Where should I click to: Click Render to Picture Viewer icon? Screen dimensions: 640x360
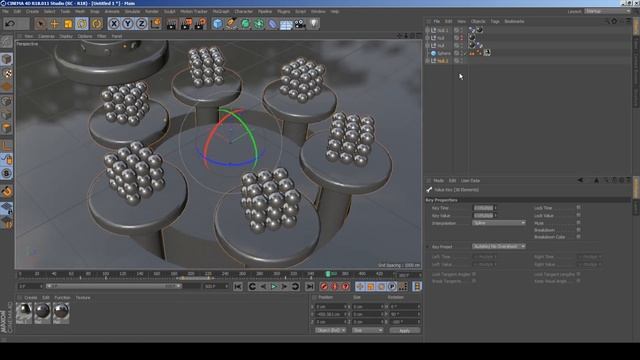(x=186, y=24)
